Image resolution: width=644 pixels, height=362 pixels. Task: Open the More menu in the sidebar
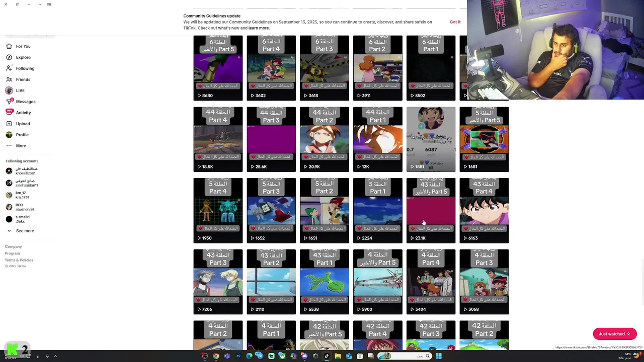pos(16,146)
